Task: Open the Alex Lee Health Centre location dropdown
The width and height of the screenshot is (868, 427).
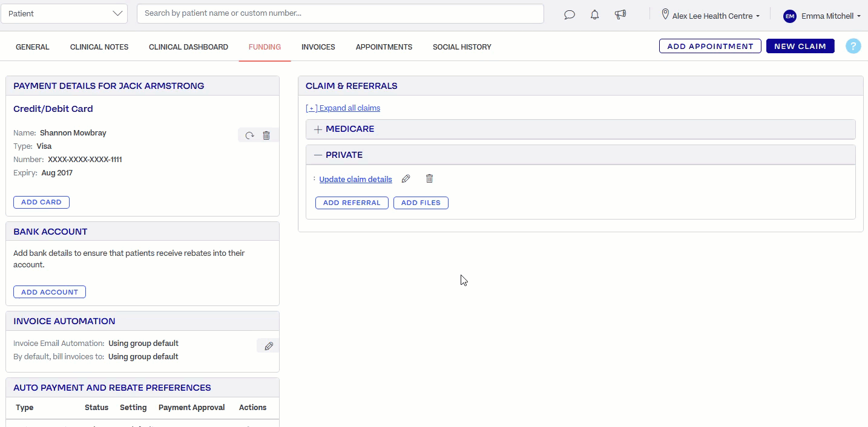Action: (x=710, y=16)
